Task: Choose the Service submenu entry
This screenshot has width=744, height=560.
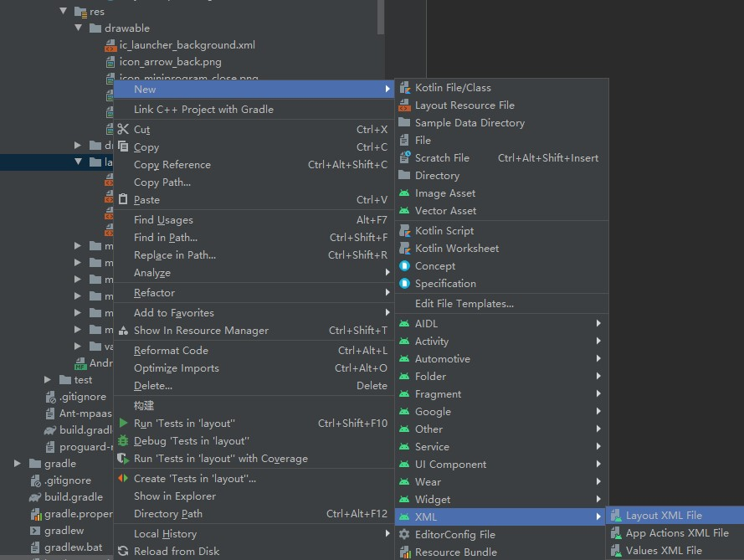Action: (x=501, y=446)
